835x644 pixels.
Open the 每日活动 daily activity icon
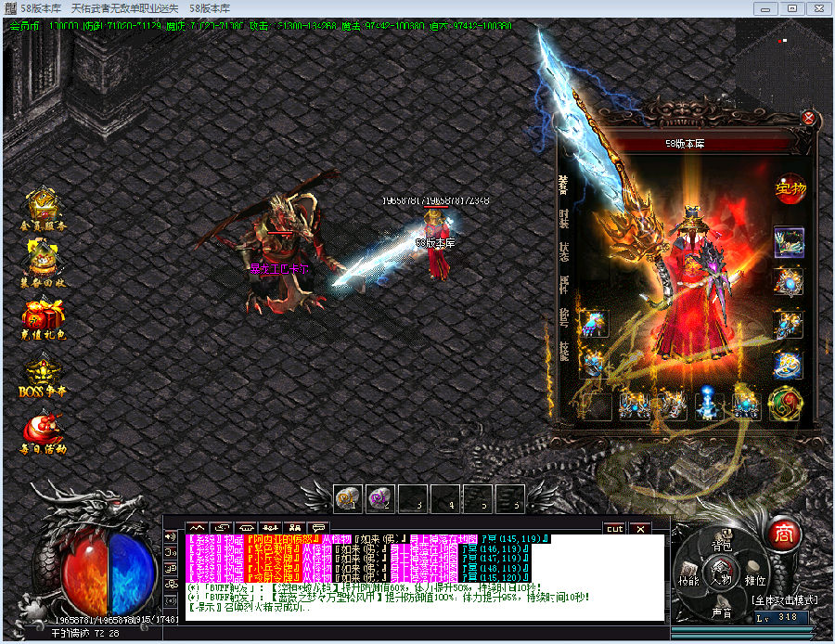coord(43,433)
